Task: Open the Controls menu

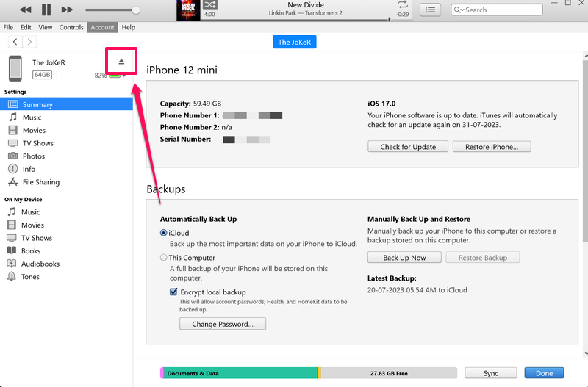Action: click(71, 27)
